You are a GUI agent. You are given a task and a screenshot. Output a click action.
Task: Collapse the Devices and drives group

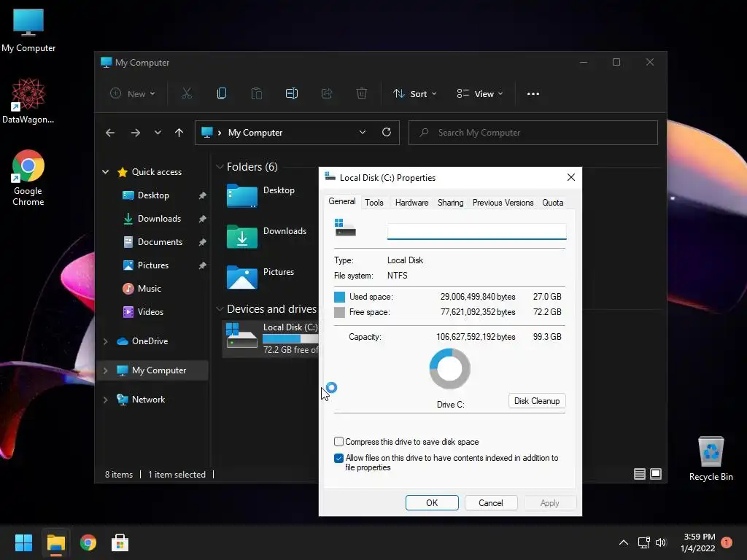tap(220, 309)
